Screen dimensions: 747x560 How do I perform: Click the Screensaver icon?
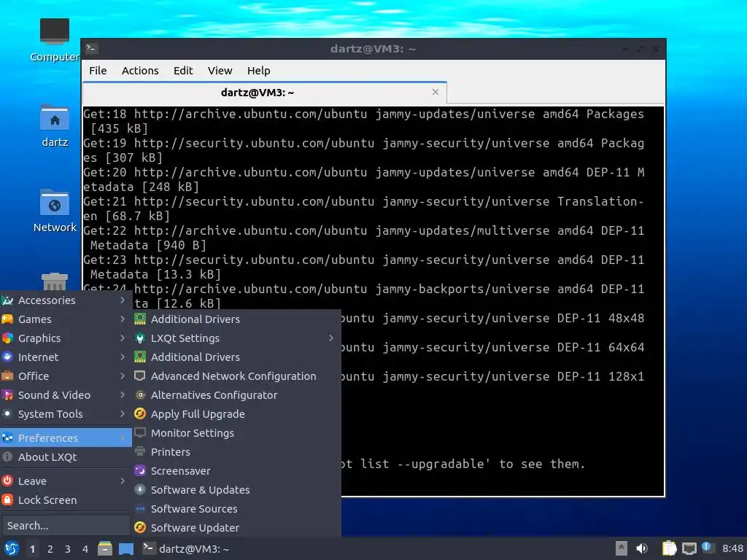(139, 471)
